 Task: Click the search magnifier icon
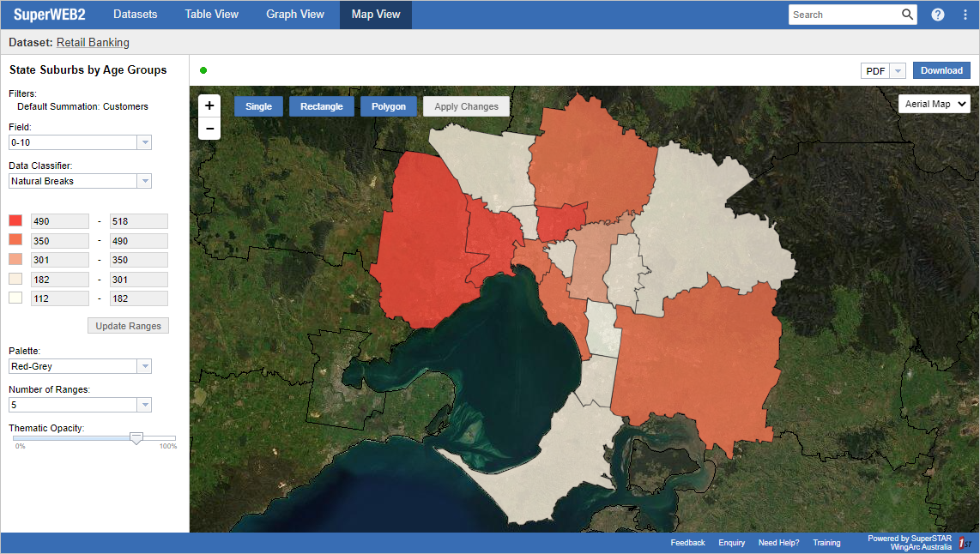tap(907, 15)
